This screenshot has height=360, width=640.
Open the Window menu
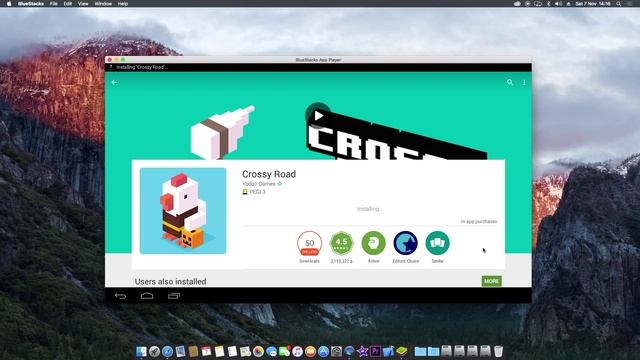103,4
